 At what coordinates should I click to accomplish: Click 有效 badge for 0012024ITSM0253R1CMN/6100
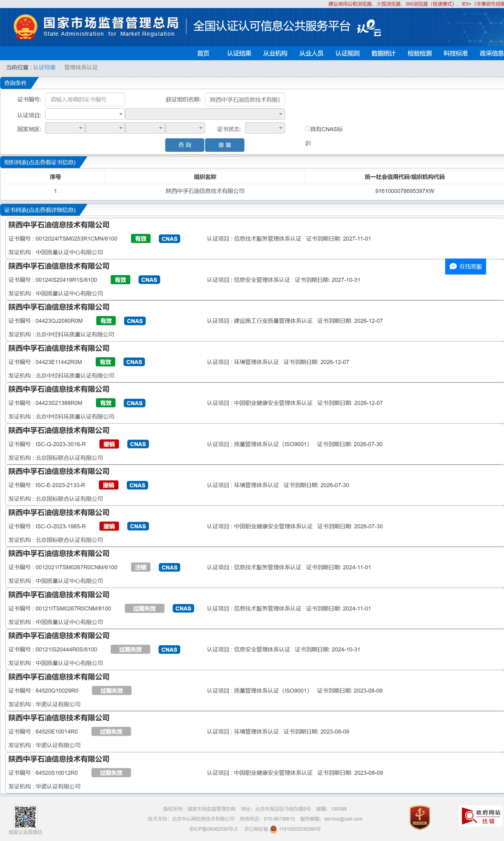coord(140,238)
